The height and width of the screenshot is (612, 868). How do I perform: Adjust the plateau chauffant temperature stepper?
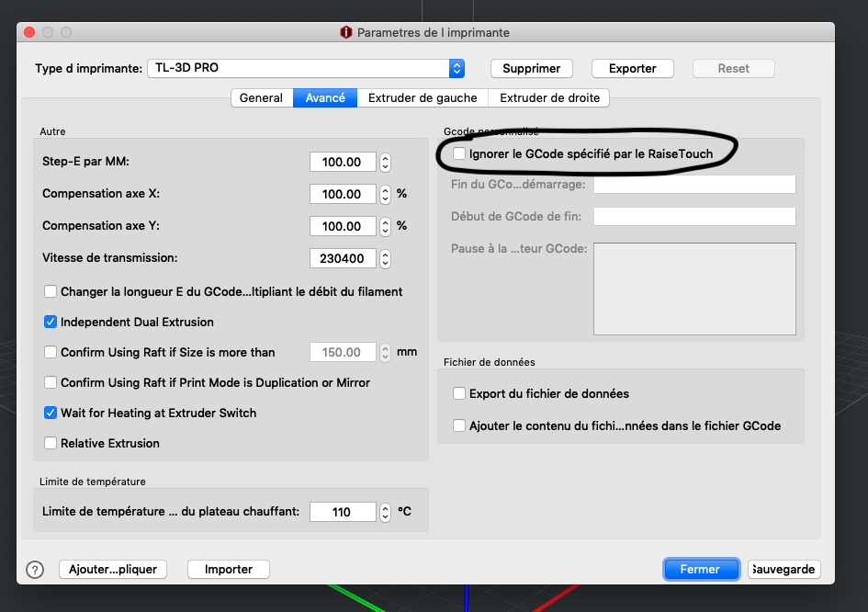[385, 513]
